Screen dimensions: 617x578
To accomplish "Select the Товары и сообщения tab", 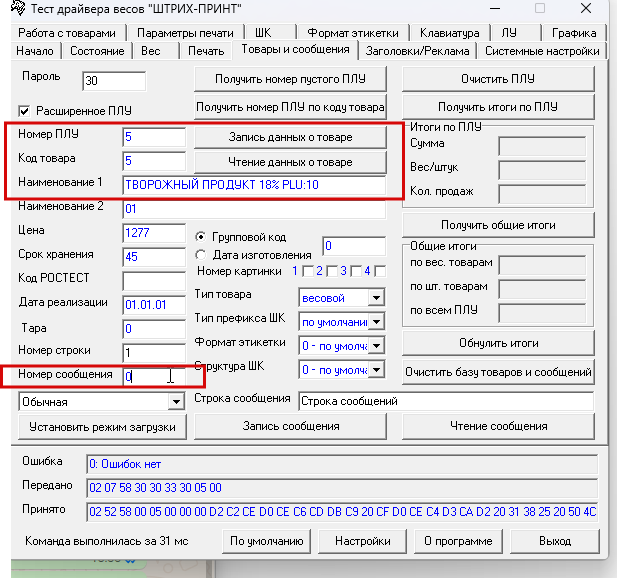I will (x=295, y=50).
